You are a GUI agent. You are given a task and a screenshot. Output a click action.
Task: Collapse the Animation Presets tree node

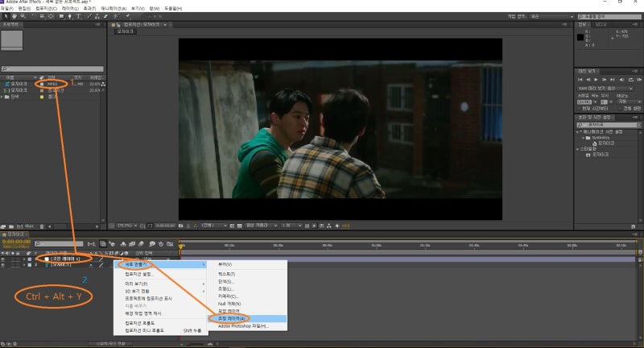click(578, 132)
